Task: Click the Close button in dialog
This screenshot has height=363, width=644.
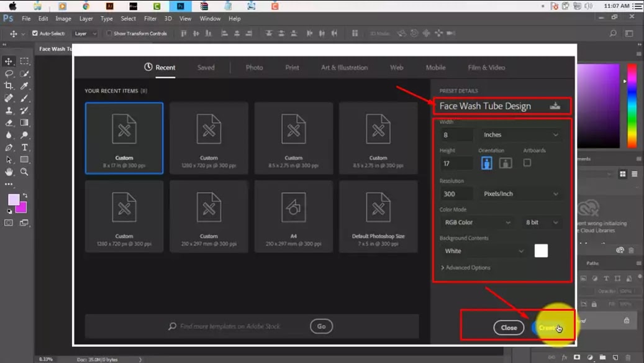Action: pos(509,328)
